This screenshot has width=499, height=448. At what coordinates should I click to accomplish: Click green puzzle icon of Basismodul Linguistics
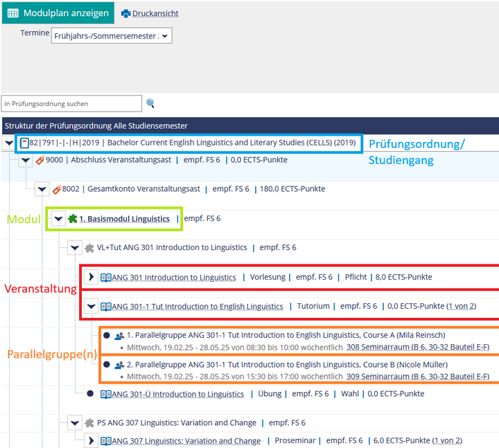pos(73,219)
